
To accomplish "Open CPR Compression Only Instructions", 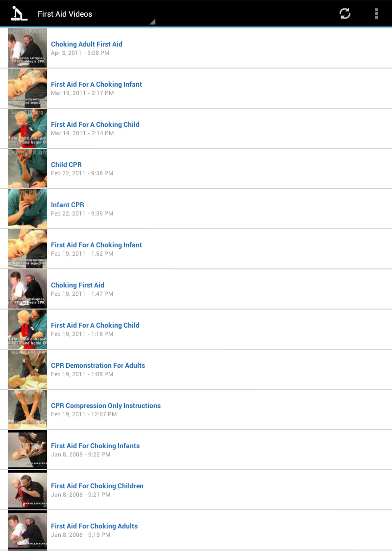I will click(196, 409).
